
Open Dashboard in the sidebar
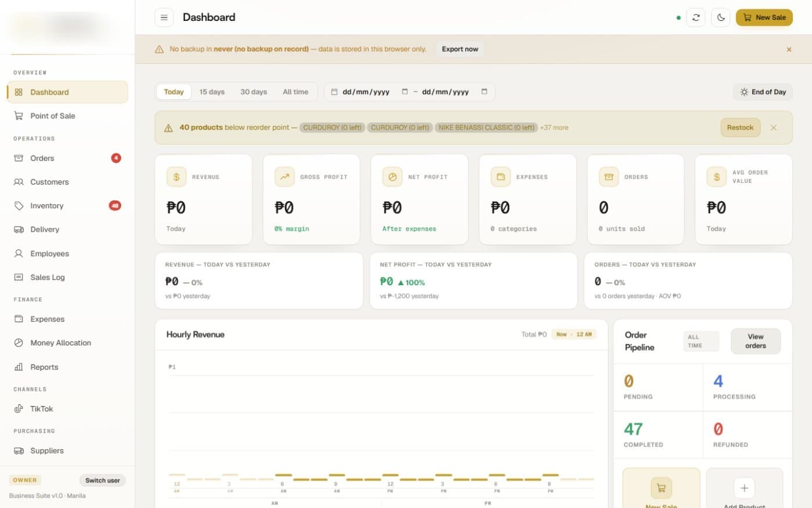pyautogui.click(x=67, y=92)
